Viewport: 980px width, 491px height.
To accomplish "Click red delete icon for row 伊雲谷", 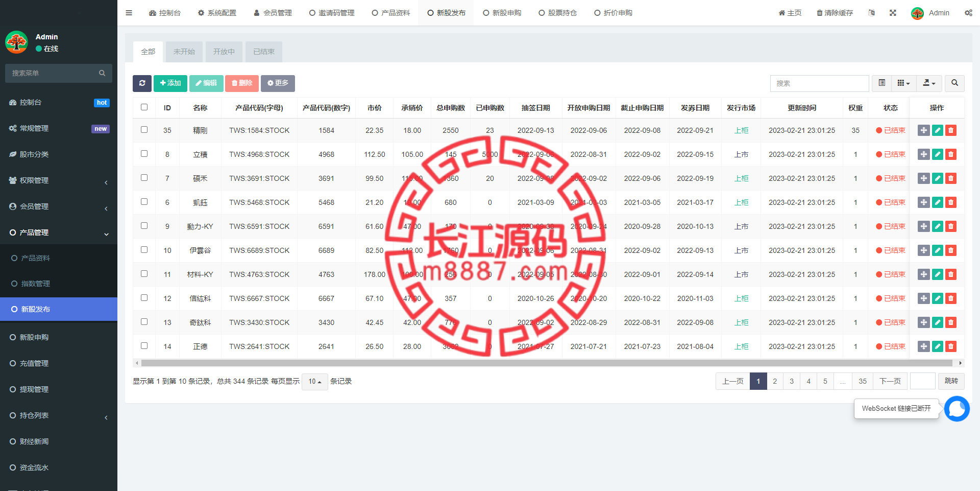I will click(x=951, y=250).
